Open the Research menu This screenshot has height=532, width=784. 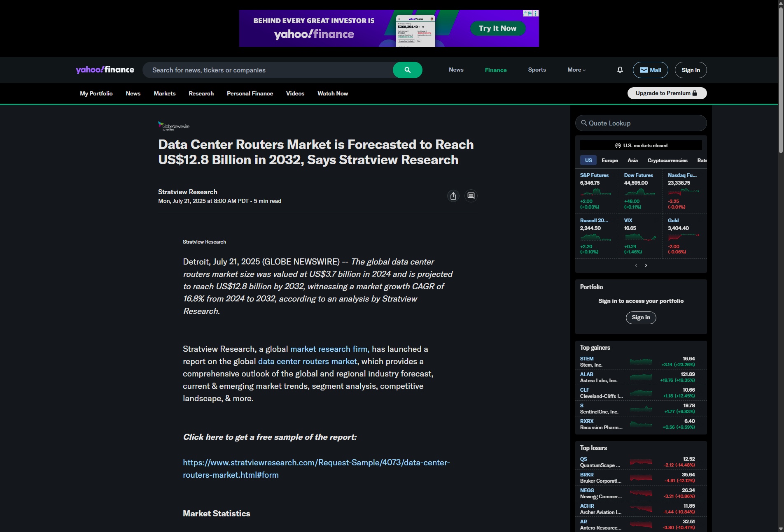click(201, 93)
